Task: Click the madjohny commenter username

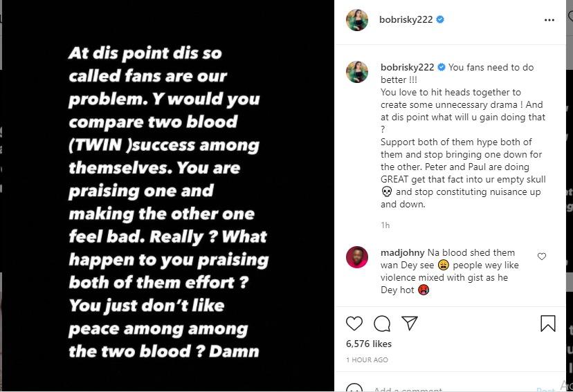Action: pyautogui.click(x=403, y=253)
